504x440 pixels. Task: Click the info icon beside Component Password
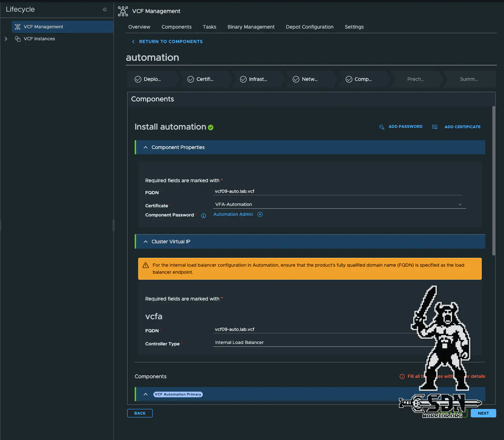coord(204,216)
